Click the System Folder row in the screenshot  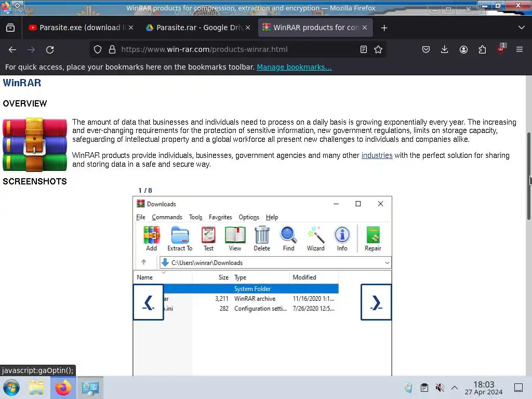251,289
